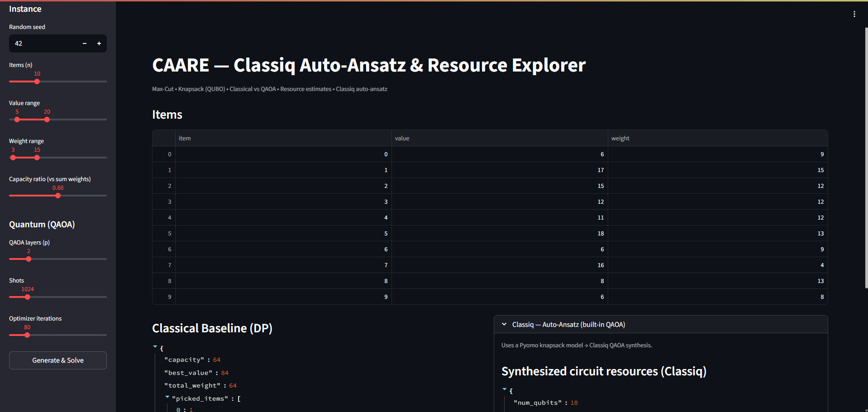The height and width of the screenshot is (412, 868).
Task: Decrease the random seed with minus
Action: [x=85, y=43]
